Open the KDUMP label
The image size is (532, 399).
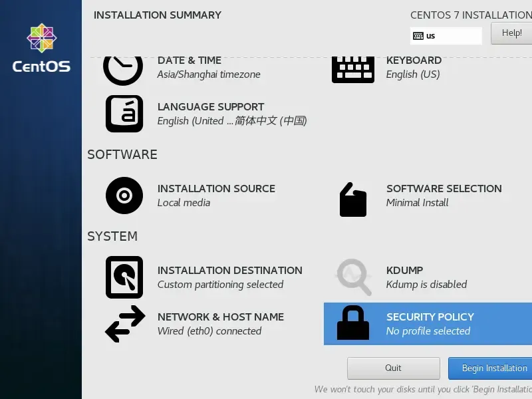(405, 271)
